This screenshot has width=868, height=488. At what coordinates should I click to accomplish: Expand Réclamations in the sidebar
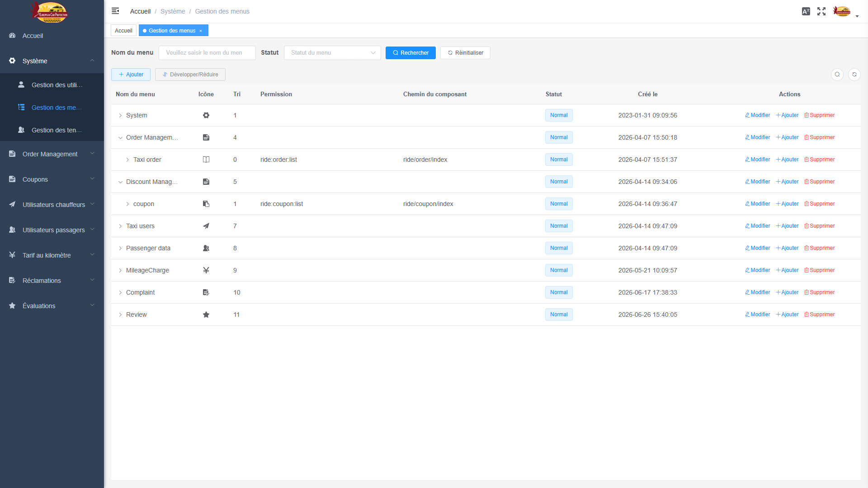pyautogui.click(x=52, y=281)
